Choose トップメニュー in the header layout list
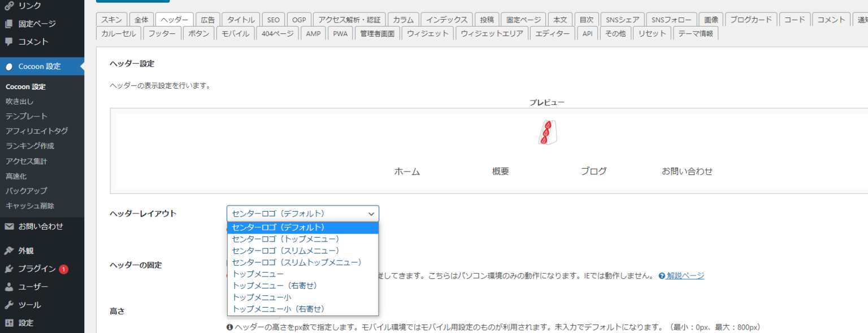Screen dimensions: 868x333 [257, 273]
